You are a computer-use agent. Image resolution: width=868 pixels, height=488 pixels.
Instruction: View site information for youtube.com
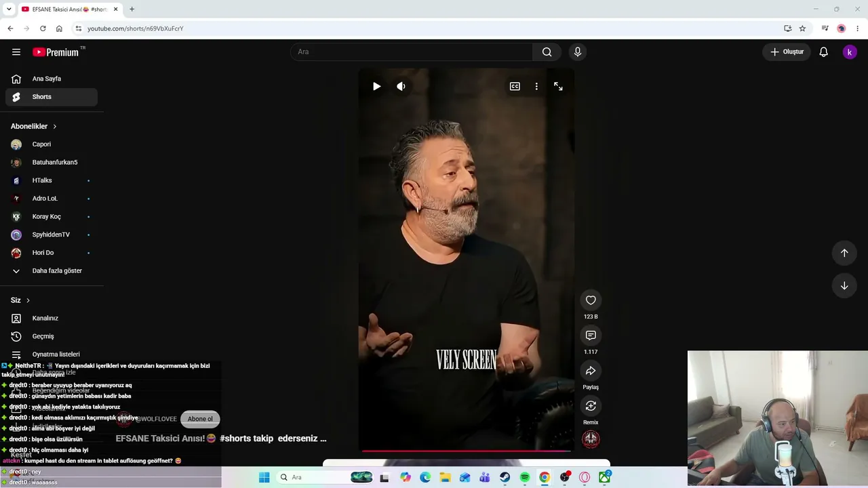[x=79, y=28]
